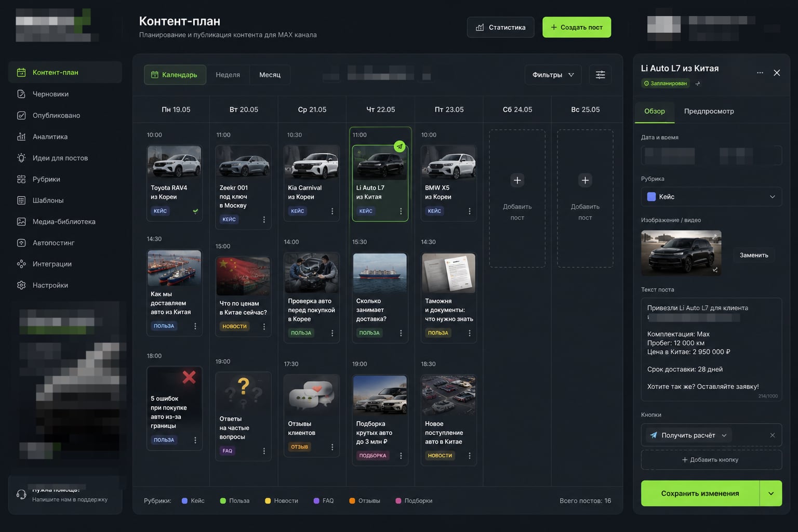Click plus to add post on Сб 24.05

[x=517, y=180]
